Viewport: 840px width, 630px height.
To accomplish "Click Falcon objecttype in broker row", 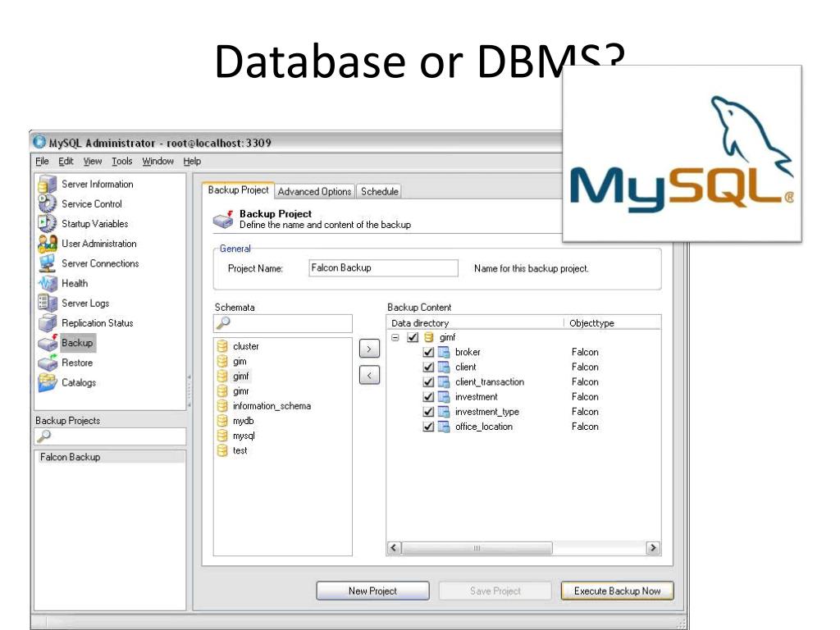I will coord(585,353).
